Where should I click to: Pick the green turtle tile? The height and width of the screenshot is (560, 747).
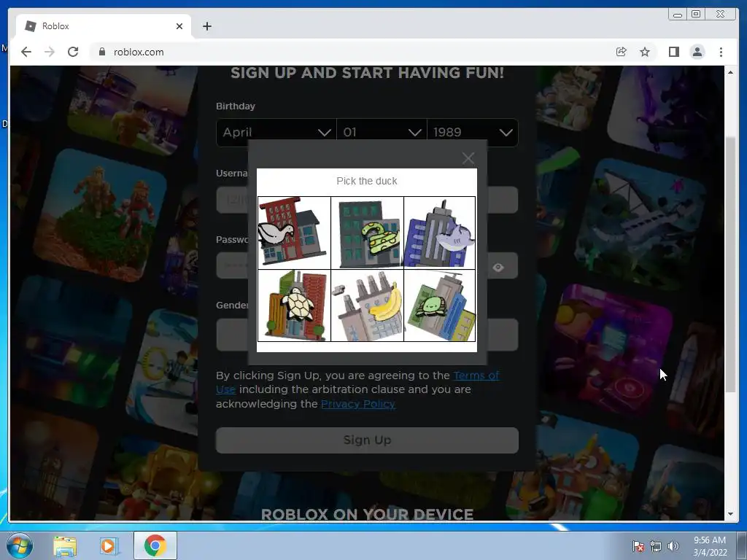(x=439, y=306)
